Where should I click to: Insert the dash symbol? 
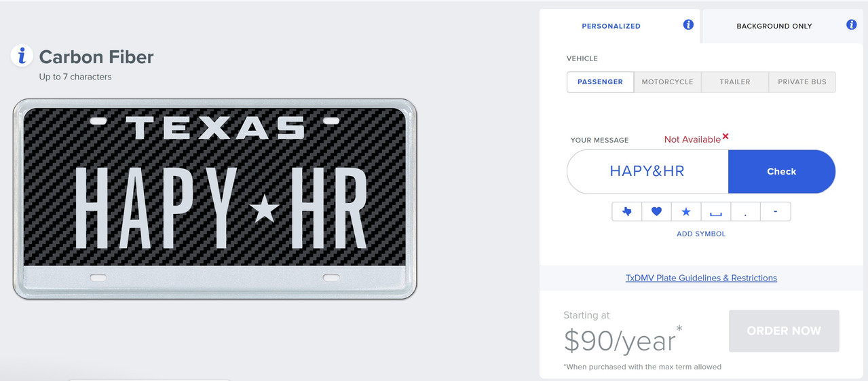coord(776,212)
